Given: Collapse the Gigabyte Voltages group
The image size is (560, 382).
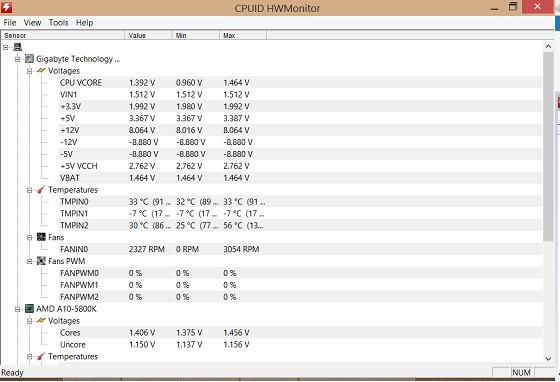Looking at the screenshot, I should tap(30, 71).
